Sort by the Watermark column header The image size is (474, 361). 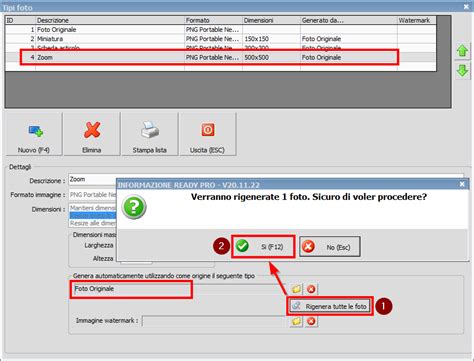417,20
